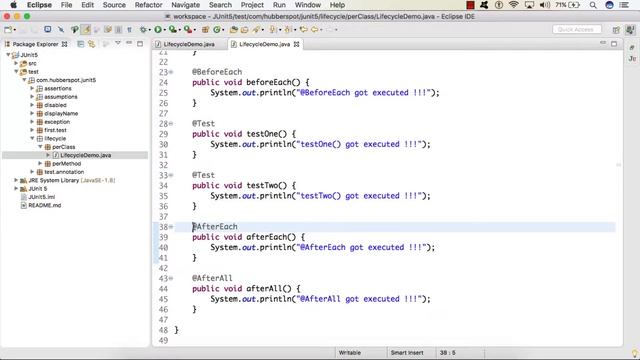Collapse the lifecycle package
This screenshot has width=640, height=360.
click(32, 138)
